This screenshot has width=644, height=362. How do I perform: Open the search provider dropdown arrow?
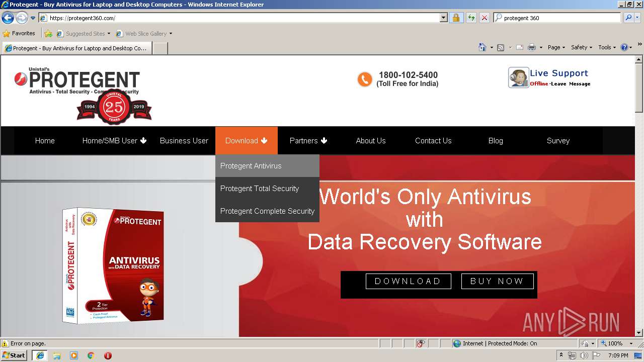637,18
